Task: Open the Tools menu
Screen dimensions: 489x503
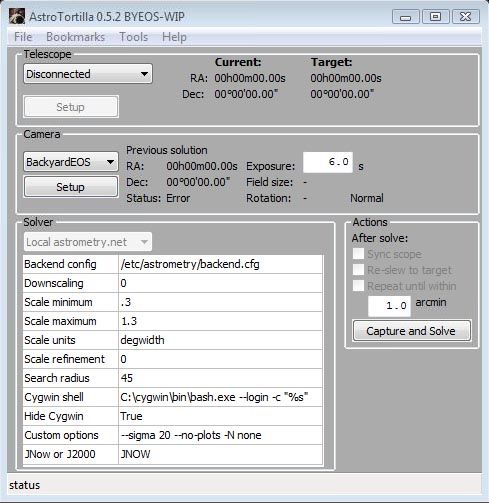Action: 133,37
